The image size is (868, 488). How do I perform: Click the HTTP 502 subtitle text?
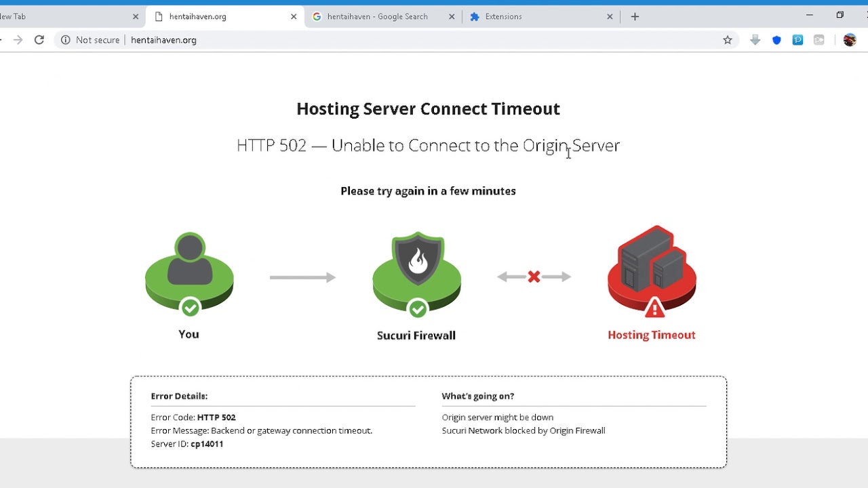(428, 145)
